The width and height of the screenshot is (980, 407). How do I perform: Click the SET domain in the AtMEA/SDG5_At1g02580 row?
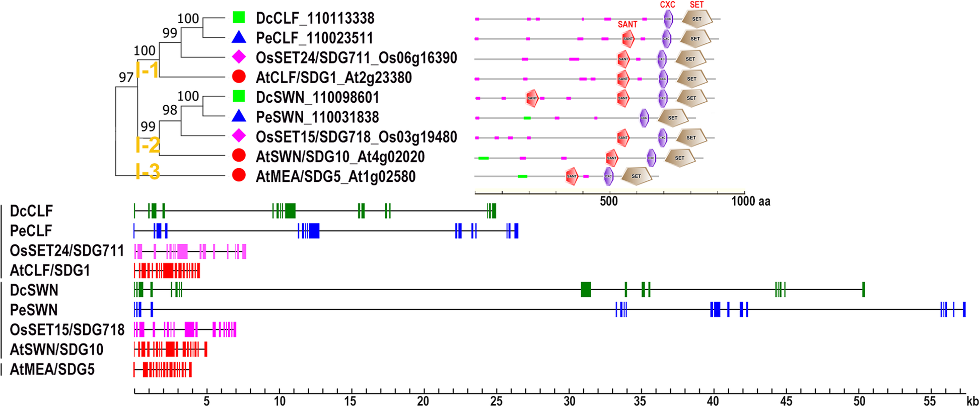coord(637,176)
